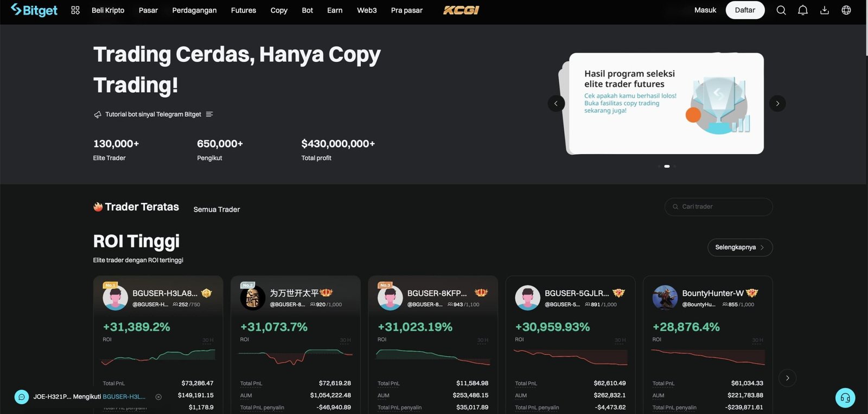Click the +28,876.4% ROI value
Image resolution: width=868 pixels, height=414 pixels.
(x=686, y=327)
